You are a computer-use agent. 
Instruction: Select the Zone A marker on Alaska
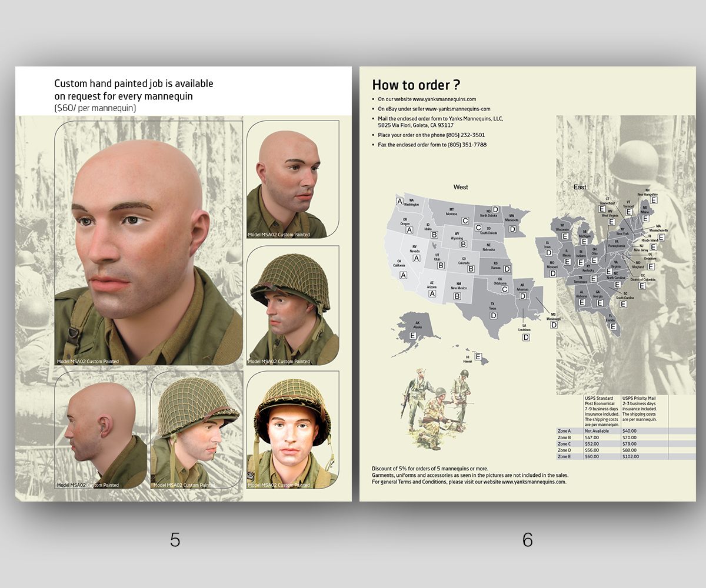tap(412, 335)
